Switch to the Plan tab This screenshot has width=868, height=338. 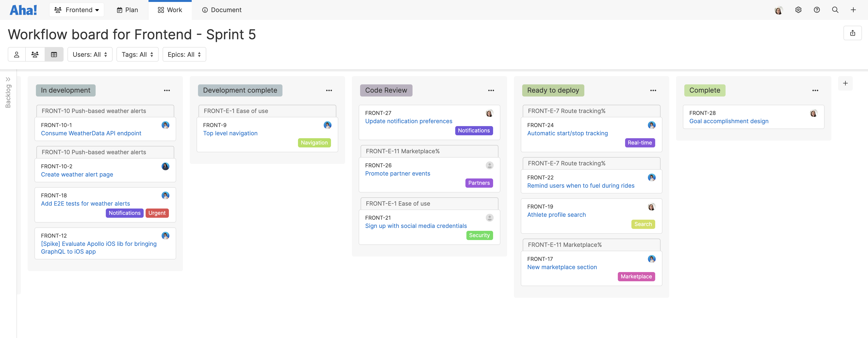pos(127,10)
